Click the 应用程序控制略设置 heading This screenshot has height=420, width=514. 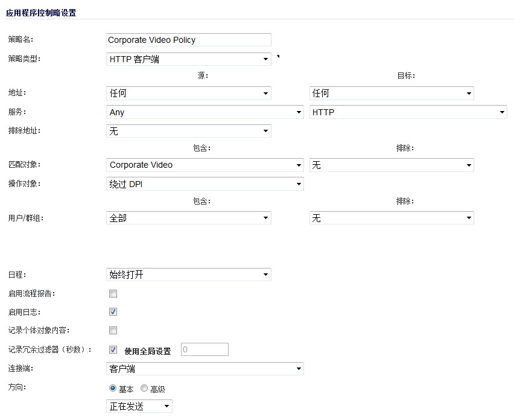tap(41, 13)
